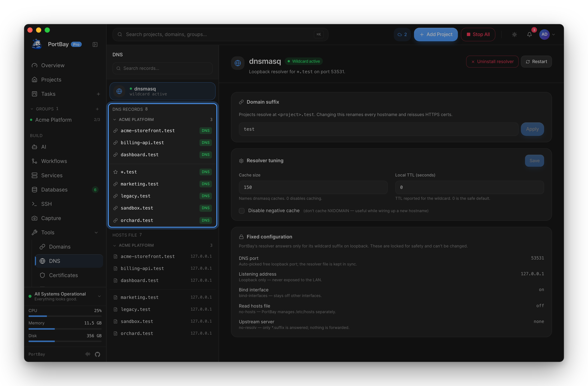Collapse the Tools submenu chevron
The width and height of the screenshot is (588, 386).
point(96,233)
